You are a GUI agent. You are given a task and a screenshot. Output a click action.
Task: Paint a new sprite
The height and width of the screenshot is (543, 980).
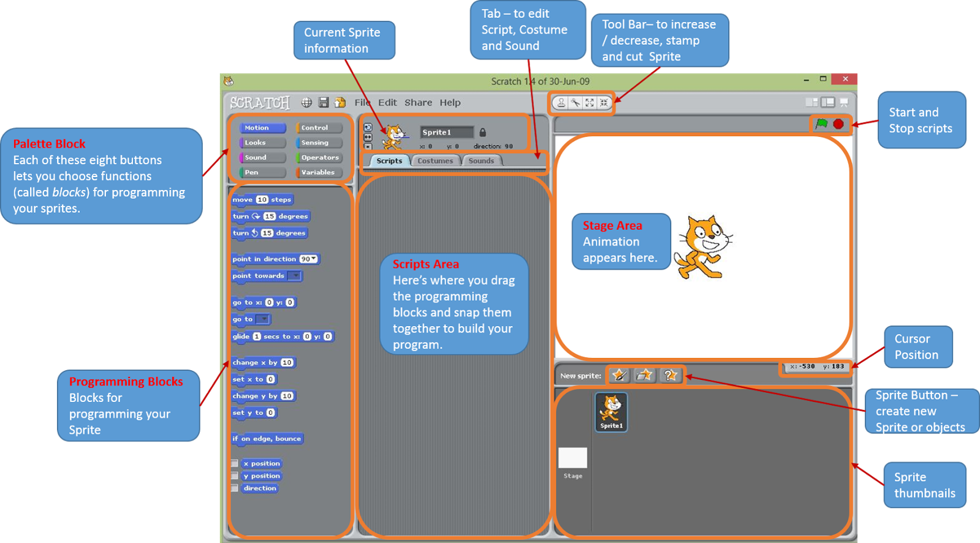point(620,375)
